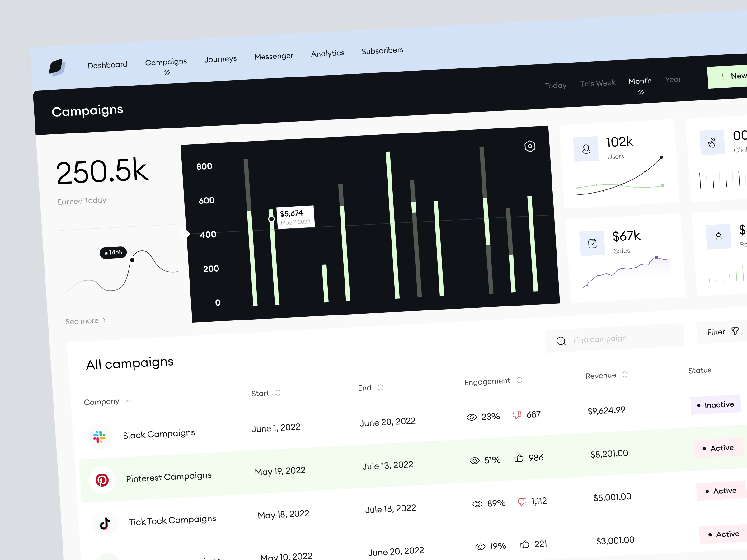Click Active status badge for Pinterest
This screenshot has width=747, height=560.
click(x=719, y=448)
